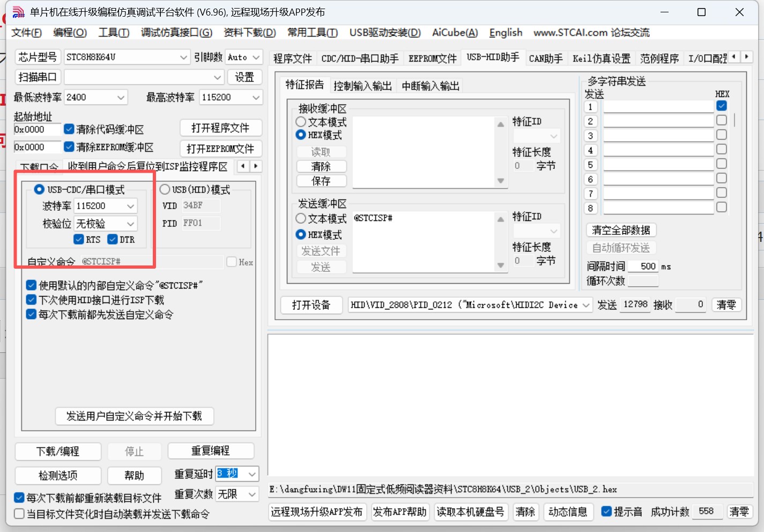Screen dimensions: 764x532
Task: Switch to the CAN助手 tab
Action: click(546, 58)
